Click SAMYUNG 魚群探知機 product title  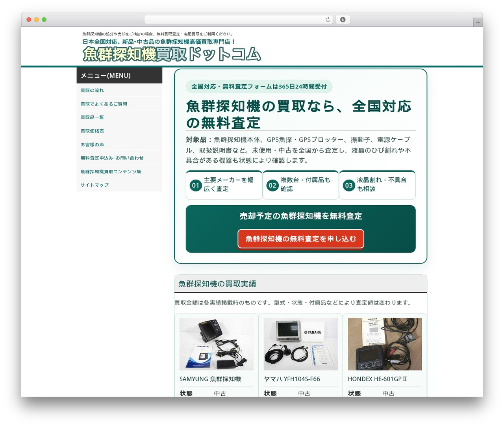(210, 379)
